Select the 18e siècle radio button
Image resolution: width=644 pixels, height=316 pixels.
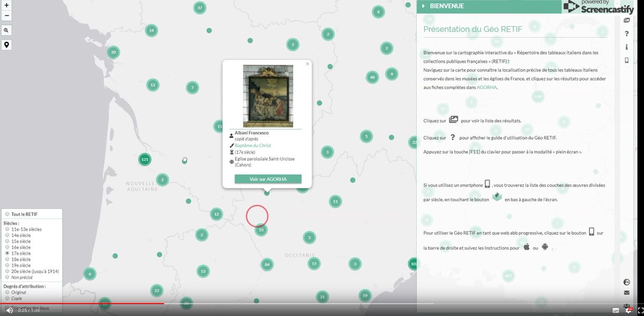[8, 258]
